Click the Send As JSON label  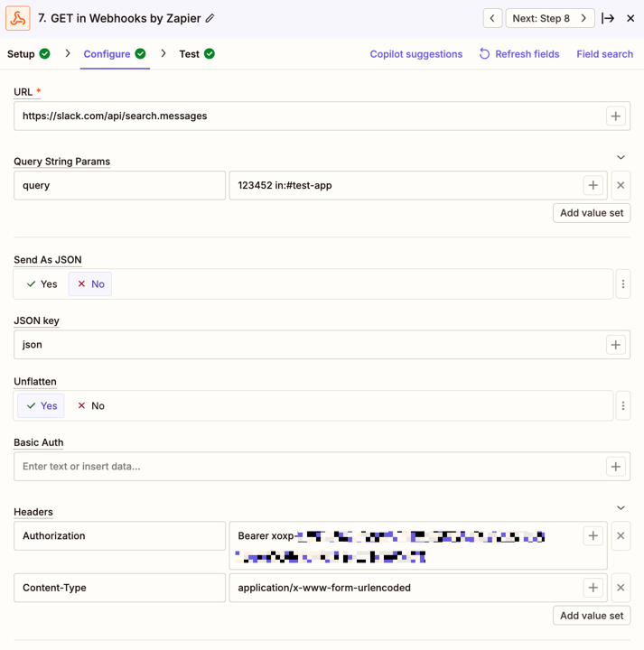click(x=48, y=260)
